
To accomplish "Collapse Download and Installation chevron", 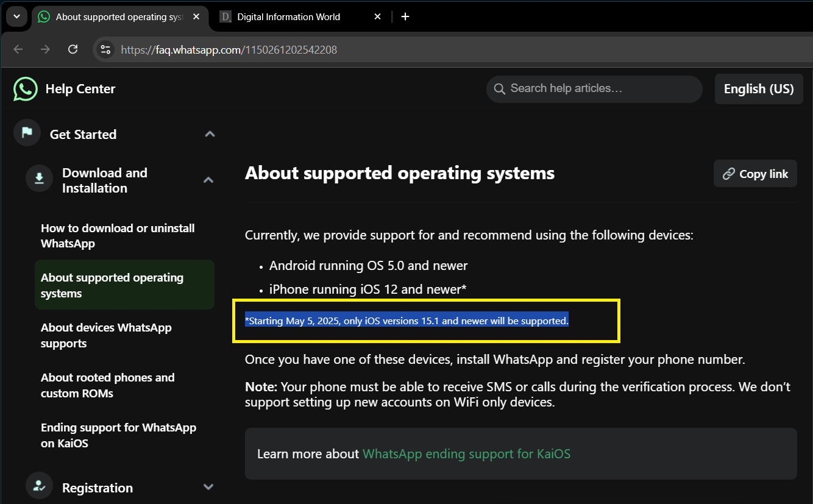I will pos(208,180).
